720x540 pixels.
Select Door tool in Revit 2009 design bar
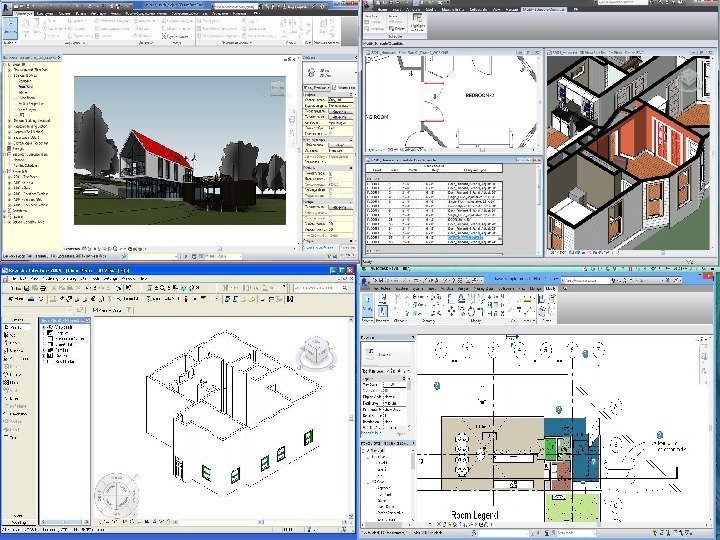[x=13, y=343]
